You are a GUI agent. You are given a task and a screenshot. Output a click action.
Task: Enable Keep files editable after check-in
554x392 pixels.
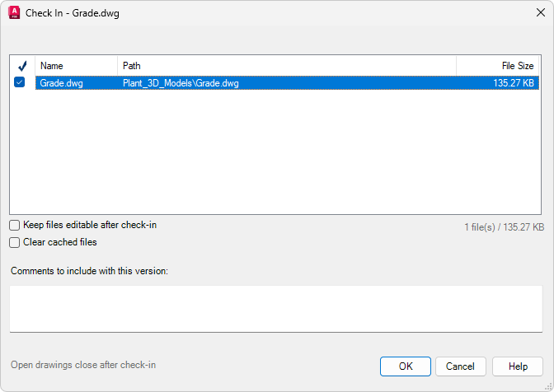point(15,225)
